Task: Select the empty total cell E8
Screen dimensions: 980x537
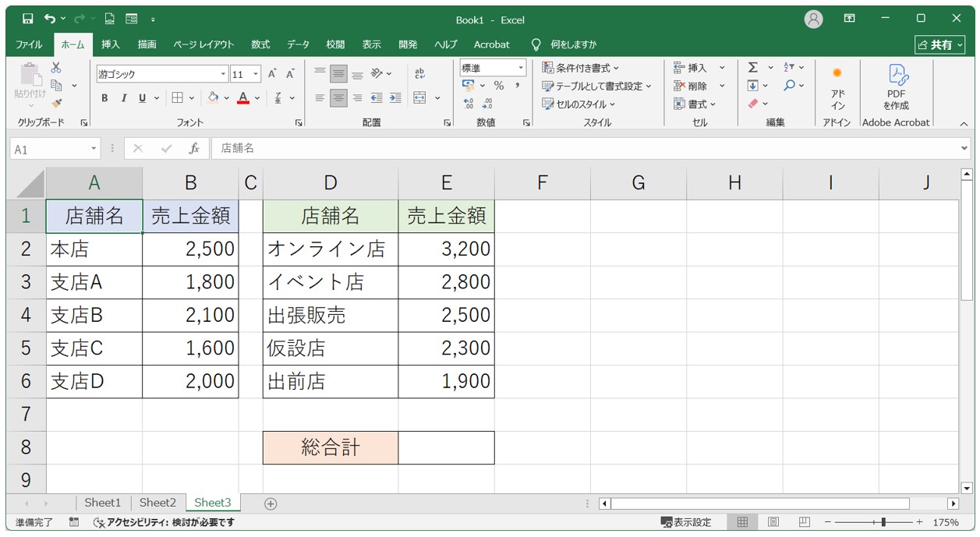Action: pyautogui.click(x=446, y=447)
